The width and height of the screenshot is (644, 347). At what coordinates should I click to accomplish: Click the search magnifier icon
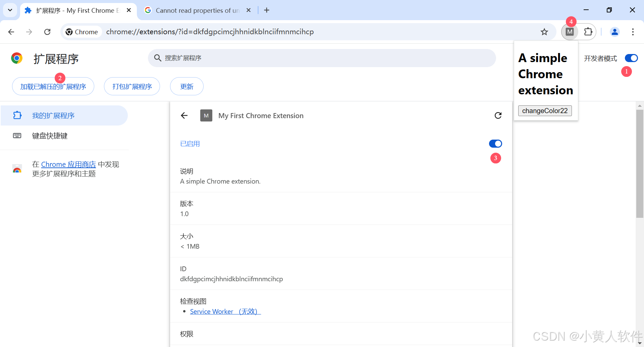click(158, 58)
